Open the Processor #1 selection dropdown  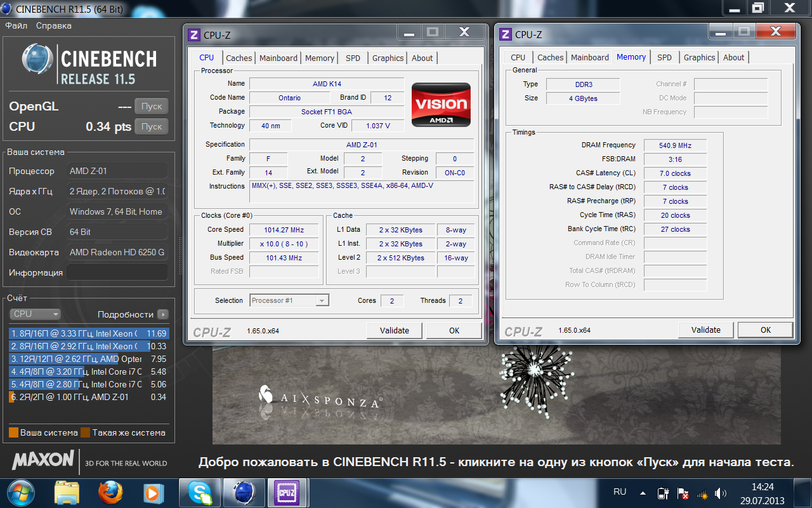[289, 300]
